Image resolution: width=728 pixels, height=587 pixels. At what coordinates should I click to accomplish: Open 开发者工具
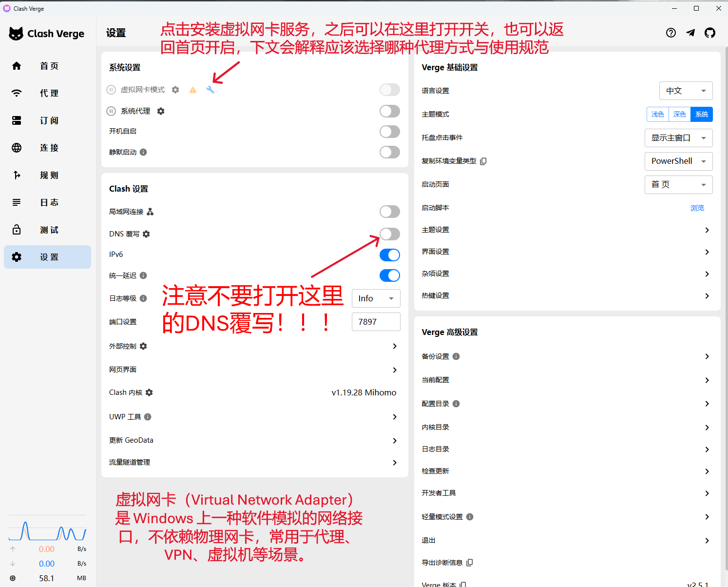pos(567,493)
